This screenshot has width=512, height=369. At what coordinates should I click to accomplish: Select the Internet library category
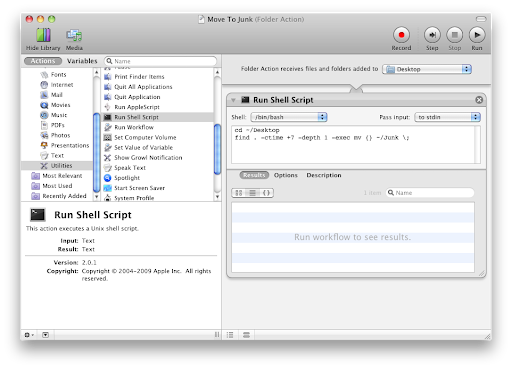click(62, 85)
